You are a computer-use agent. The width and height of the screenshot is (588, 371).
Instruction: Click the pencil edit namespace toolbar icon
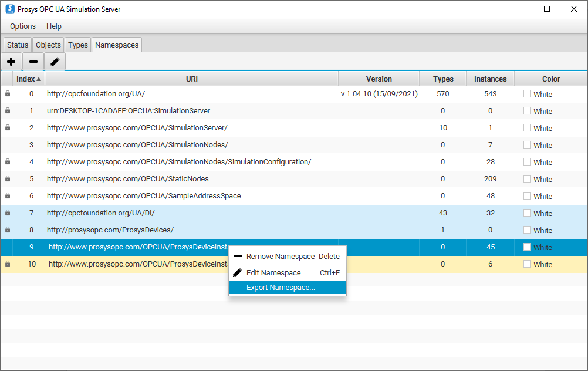click(x=55, y=62)
